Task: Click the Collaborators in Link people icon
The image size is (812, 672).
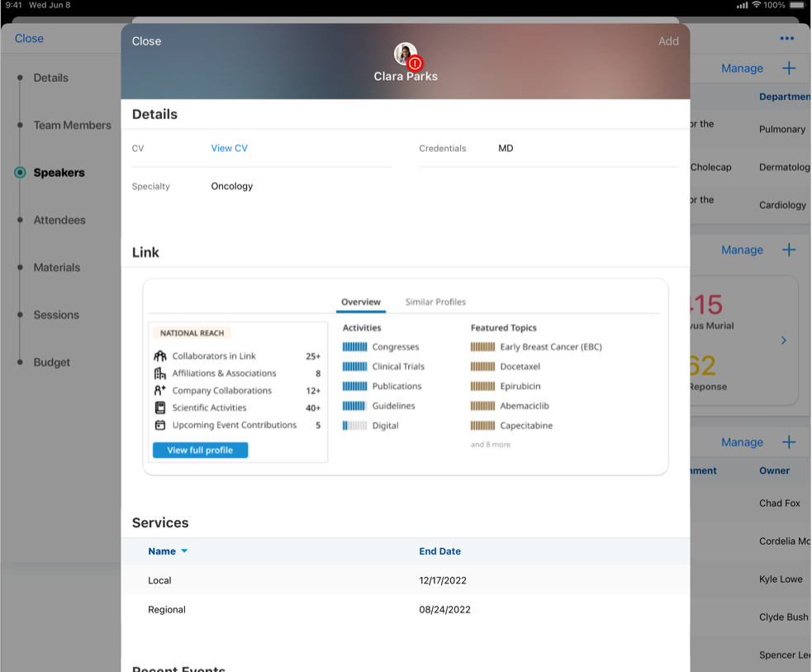Action: pos(160,356)
